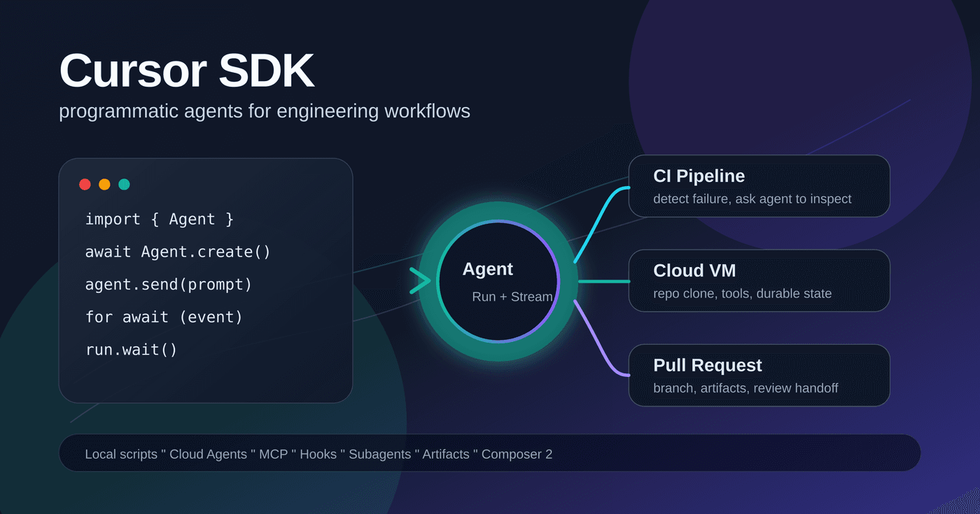Screen dimensions: 980x514
Task: Click the teal dot in code window
Action: click(124, 185)
